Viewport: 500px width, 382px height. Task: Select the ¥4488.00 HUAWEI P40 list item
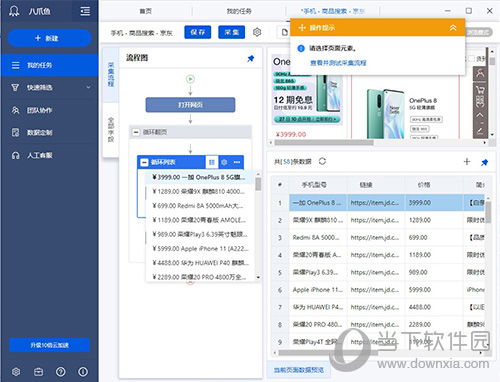[200, 263]
